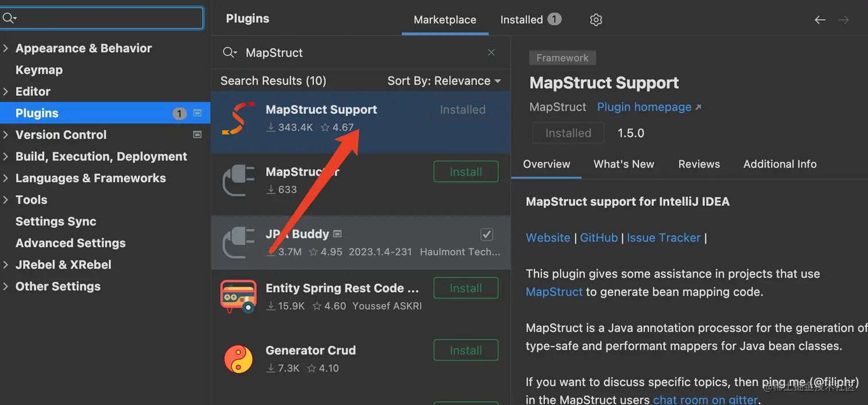Expand the JRebel & XRebel node
The width and height of the screenshot is (868, 405).
coord(6,264)
